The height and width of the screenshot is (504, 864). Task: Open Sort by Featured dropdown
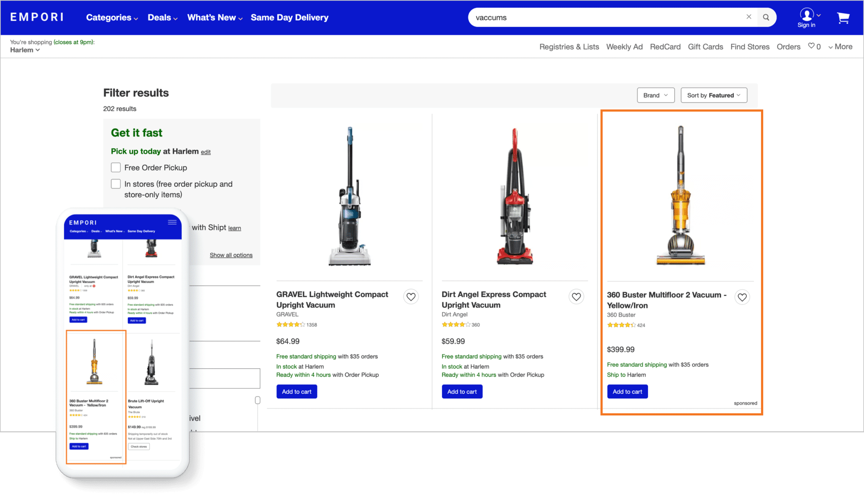click(x=714, y=95)
